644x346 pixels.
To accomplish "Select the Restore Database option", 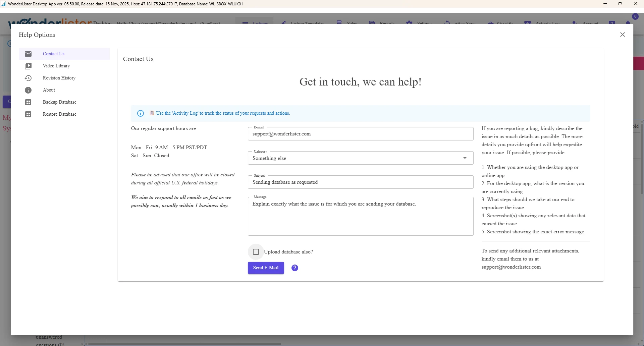I will (59, 114).
